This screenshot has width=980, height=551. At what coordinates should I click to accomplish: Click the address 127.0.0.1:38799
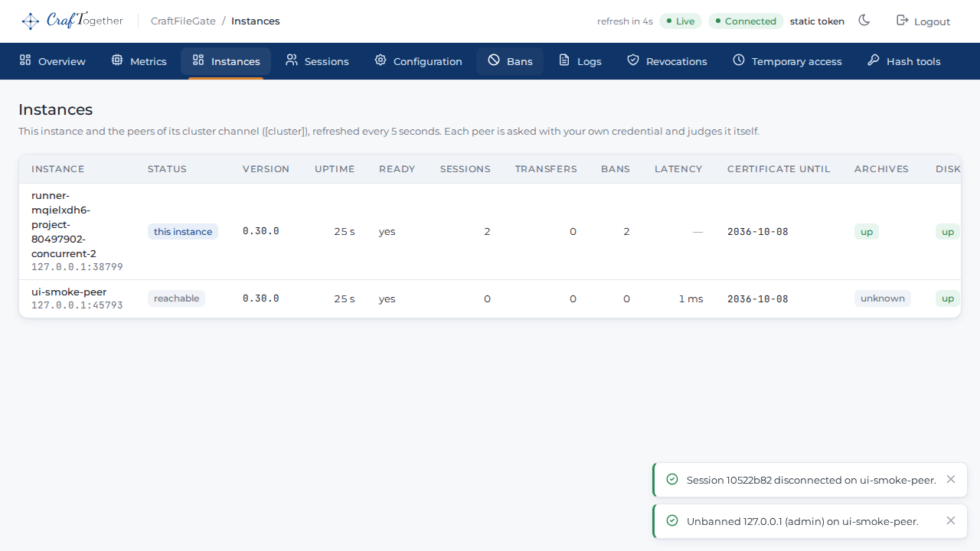[x=77, y=267]
